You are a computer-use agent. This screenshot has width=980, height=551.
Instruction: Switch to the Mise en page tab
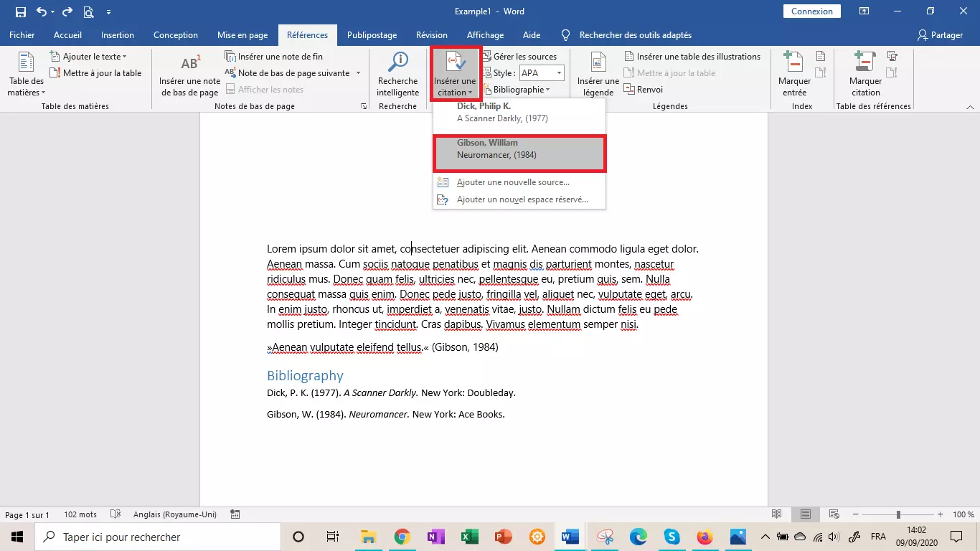pyautogui.click(x=242, y=34)
